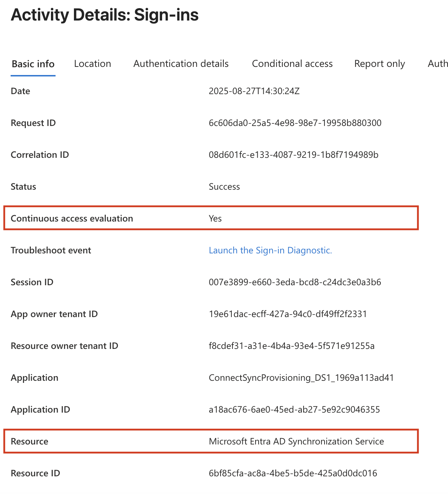The width and height of the screenshot is (448, 494).
Task: Select the Request ID value 6c606da0-25a5-4e98-98e7-19958b880300
Action: coord(295,123)
